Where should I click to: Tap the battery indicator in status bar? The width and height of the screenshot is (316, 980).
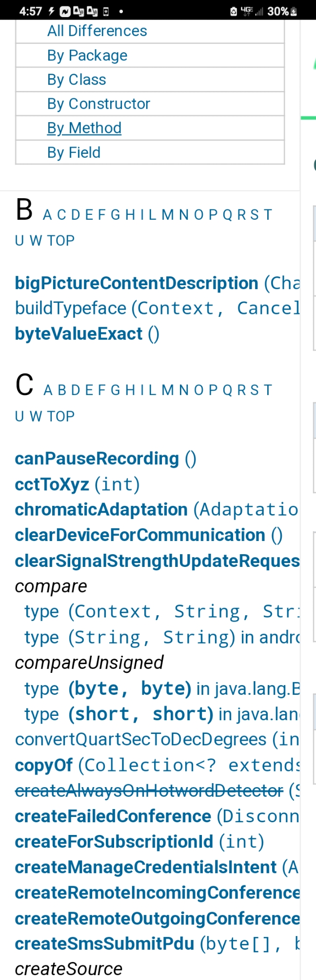(x=282, y=11)
